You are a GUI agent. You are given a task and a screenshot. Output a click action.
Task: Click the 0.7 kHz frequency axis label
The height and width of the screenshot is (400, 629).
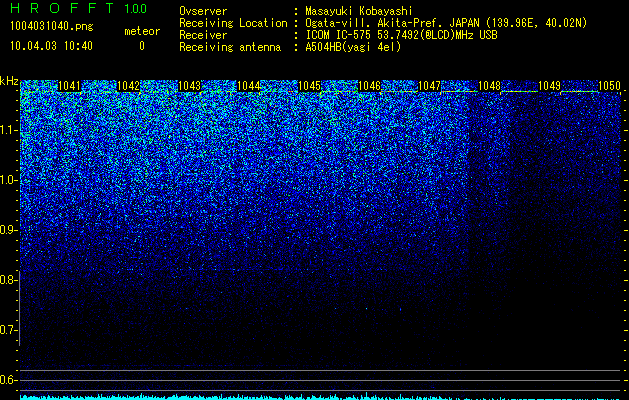(x=8, y=330)
